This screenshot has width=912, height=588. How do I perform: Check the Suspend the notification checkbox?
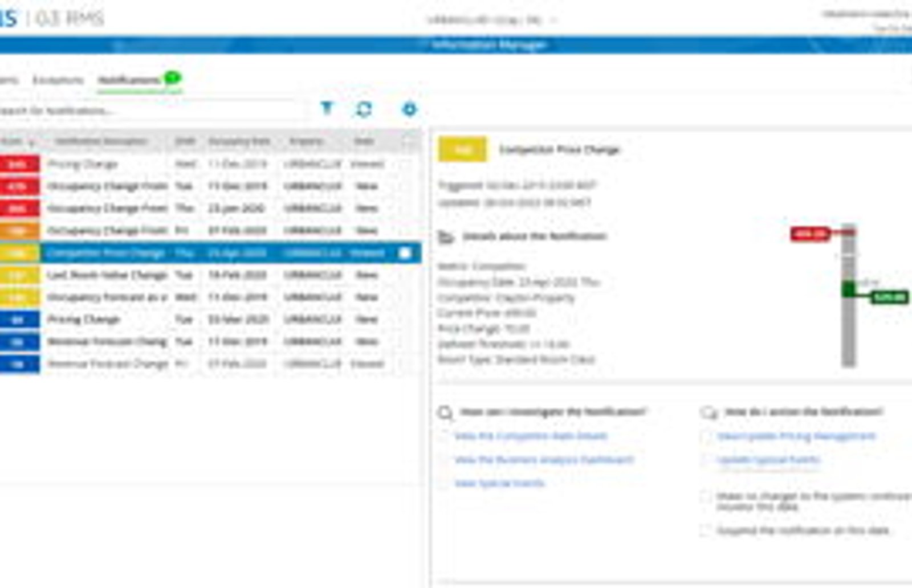click(x=706, y=530)
